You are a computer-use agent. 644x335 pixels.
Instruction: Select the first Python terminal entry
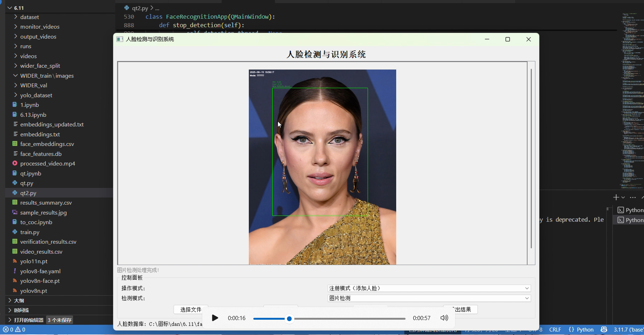pos(630,210)
